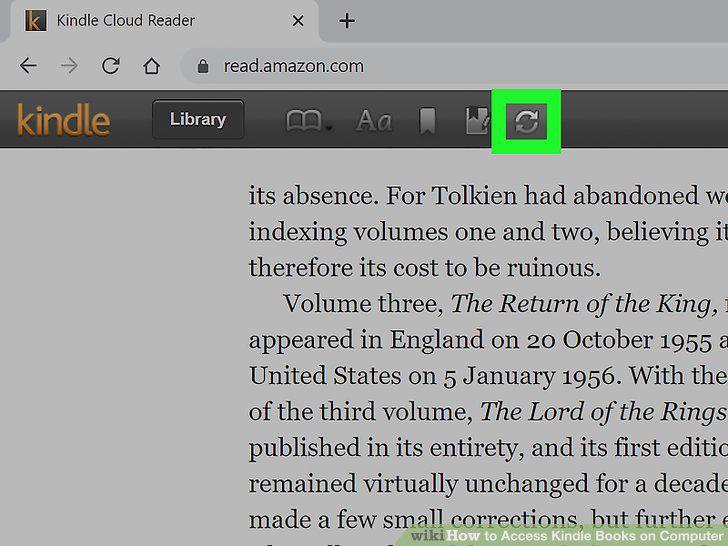
Task: Close the Kindle Cloud Reader tab
Action: coord(298,21)
